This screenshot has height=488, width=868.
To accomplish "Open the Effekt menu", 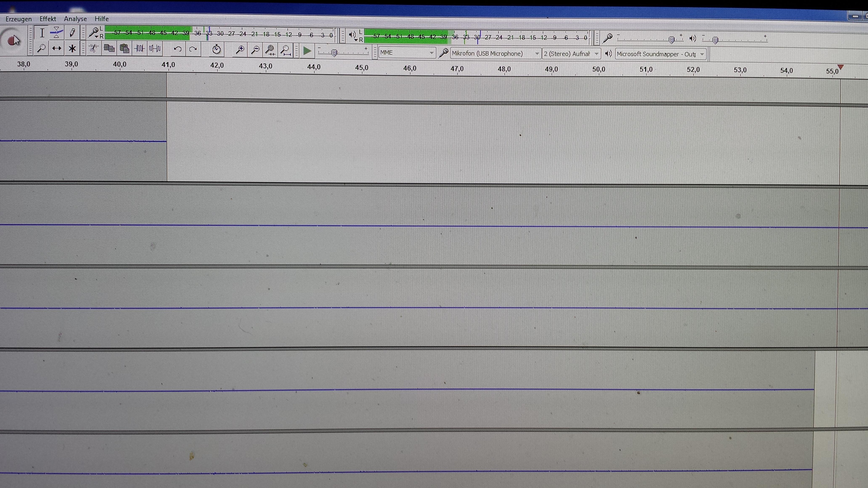I will click(x=48, y=19).
